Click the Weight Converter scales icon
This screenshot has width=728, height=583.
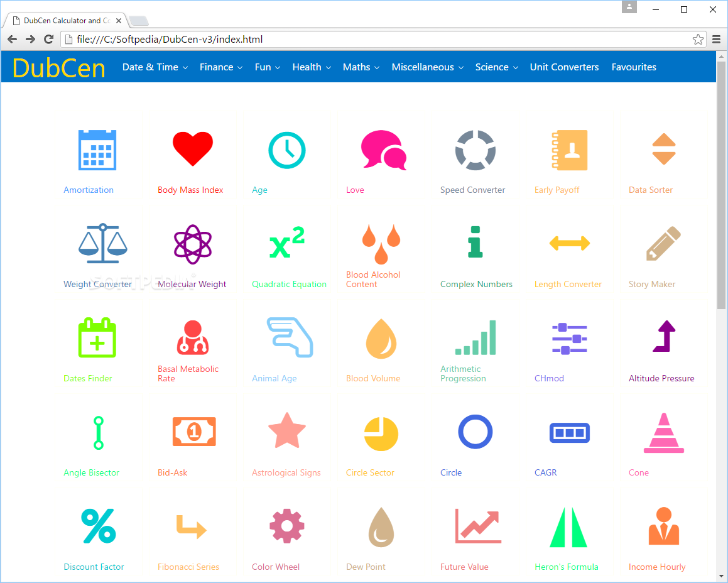coord(102,243)
